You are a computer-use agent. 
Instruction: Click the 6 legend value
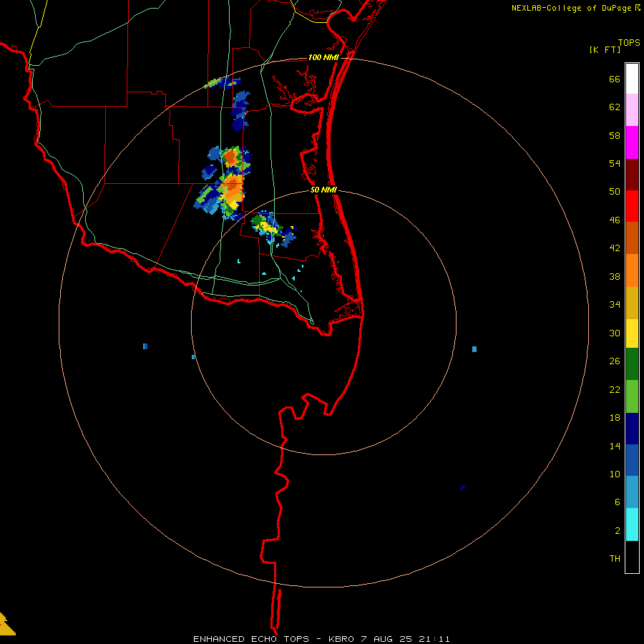pyautogui.click(x=618, y=502)
